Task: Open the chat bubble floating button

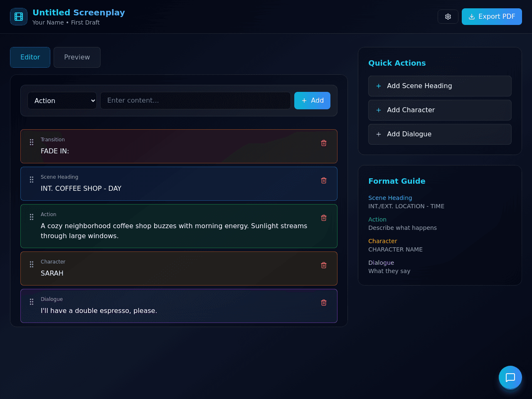Action: click(510, 377)
